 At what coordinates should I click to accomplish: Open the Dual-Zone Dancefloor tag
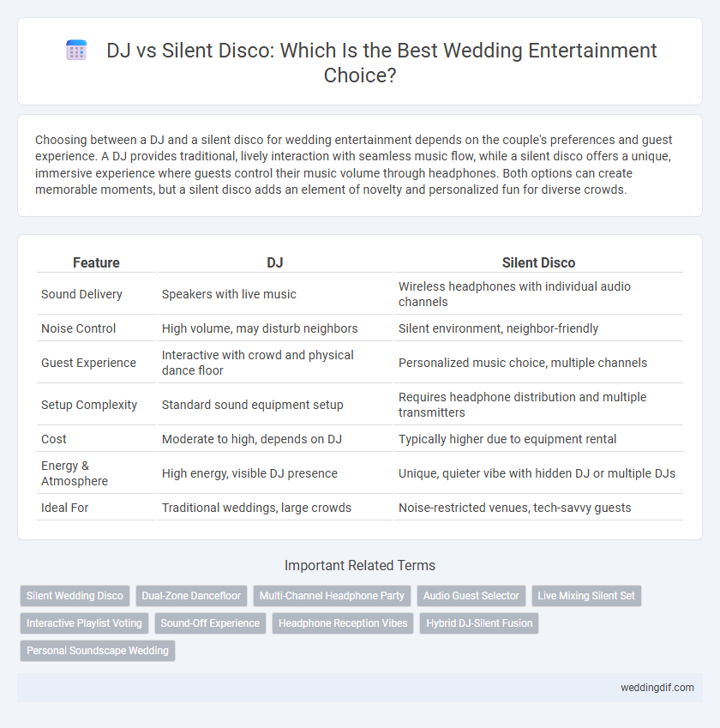[191, 596]
